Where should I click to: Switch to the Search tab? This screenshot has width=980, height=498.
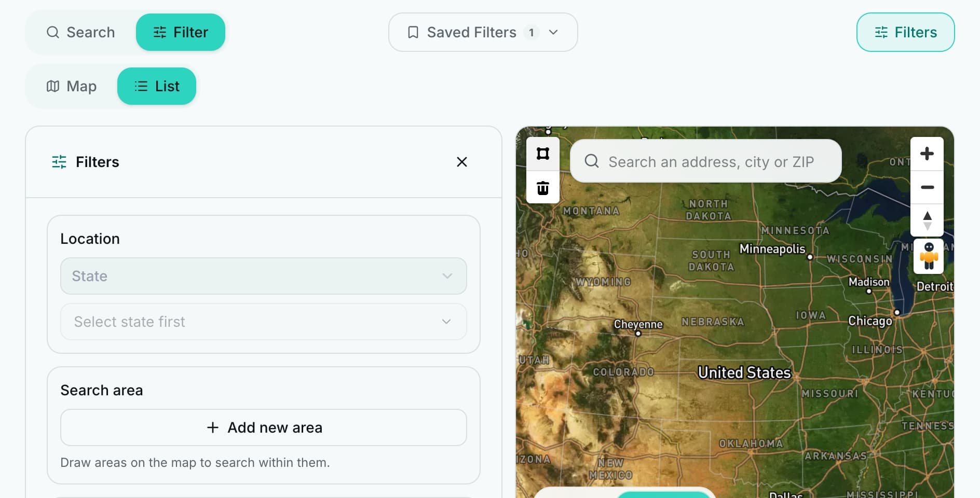(80, 32)
